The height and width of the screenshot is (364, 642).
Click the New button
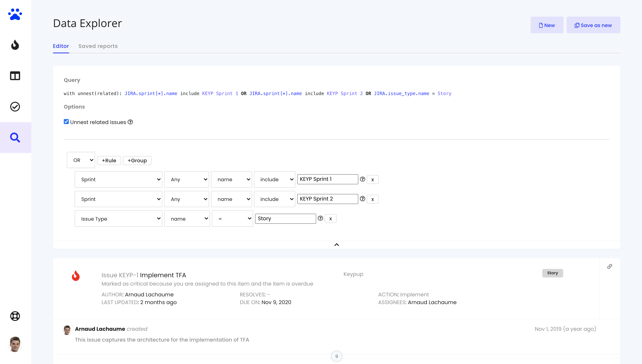tap(547, 25)
